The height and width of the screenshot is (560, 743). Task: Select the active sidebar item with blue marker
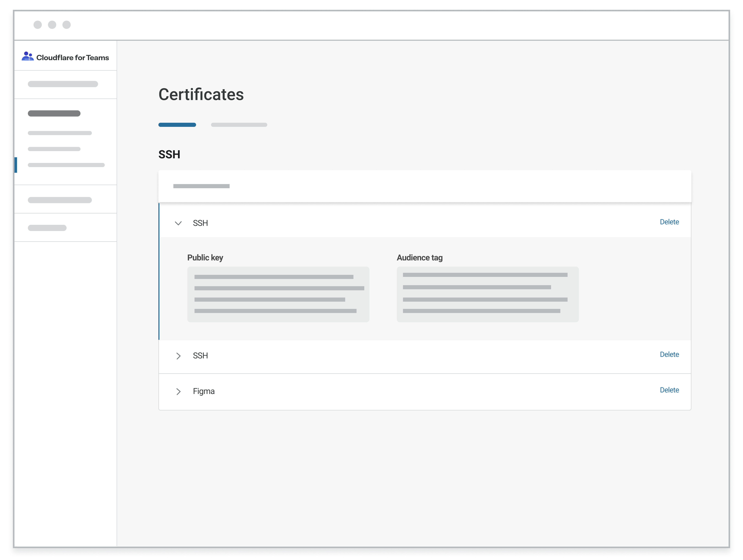tap(66, 165)
